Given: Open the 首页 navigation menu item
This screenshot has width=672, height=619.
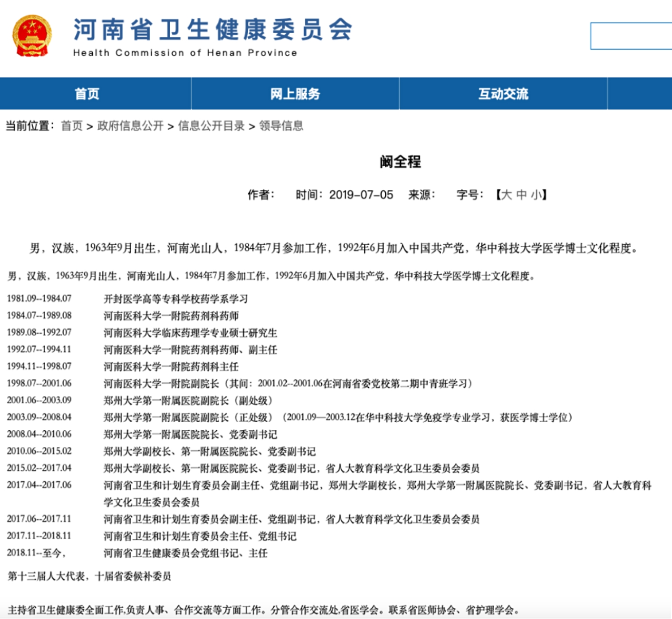Looking at the screenshot, I should (x=87, y=94).
